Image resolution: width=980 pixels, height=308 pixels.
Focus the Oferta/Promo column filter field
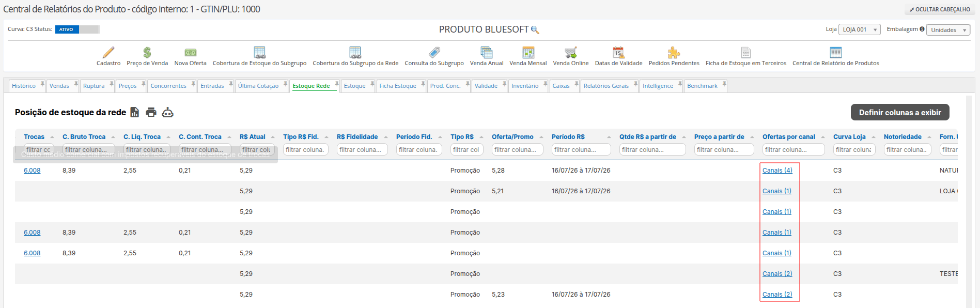517,149
